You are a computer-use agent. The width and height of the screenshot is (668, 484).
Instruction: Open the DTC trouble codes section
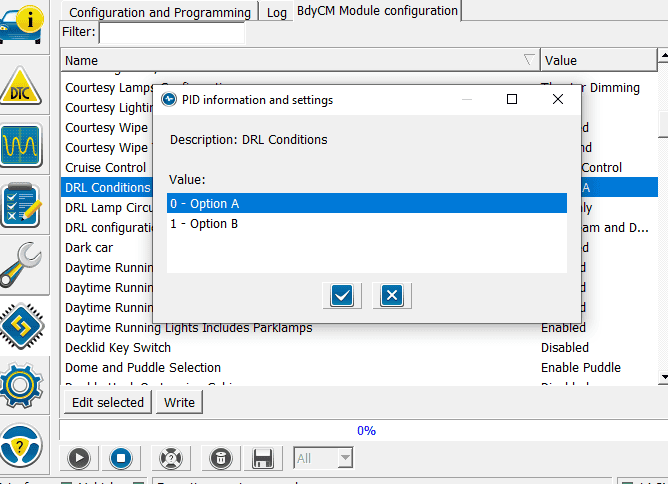pyautogui.click(x=20, y=86)
